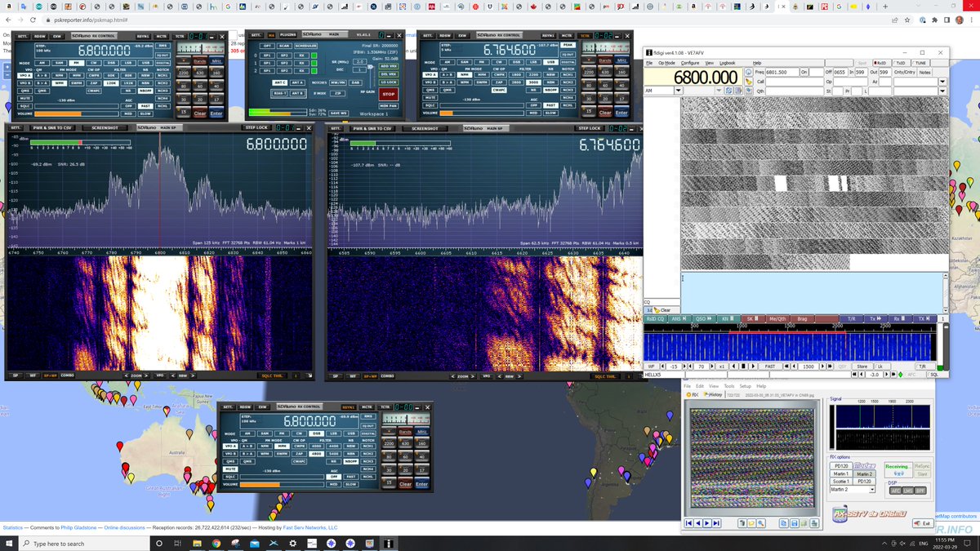Print image using RX-SSTV printer icon

(x=814, y=523)
